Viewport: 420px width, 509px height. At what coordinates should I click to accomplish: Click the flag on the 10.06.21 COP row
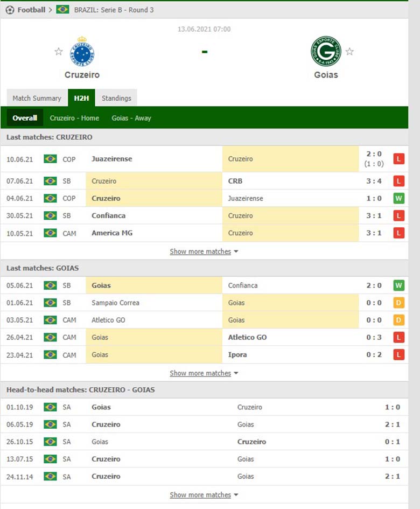click(x=50, y=159)
